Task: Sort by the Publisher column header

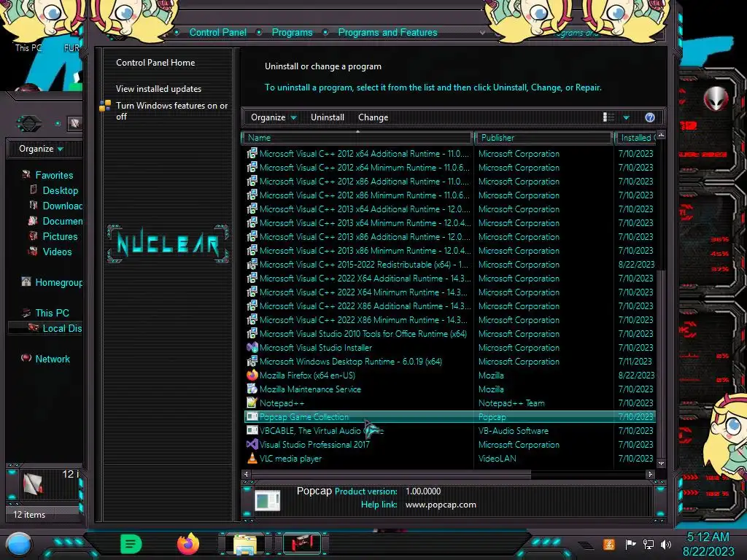Action: 543,138
